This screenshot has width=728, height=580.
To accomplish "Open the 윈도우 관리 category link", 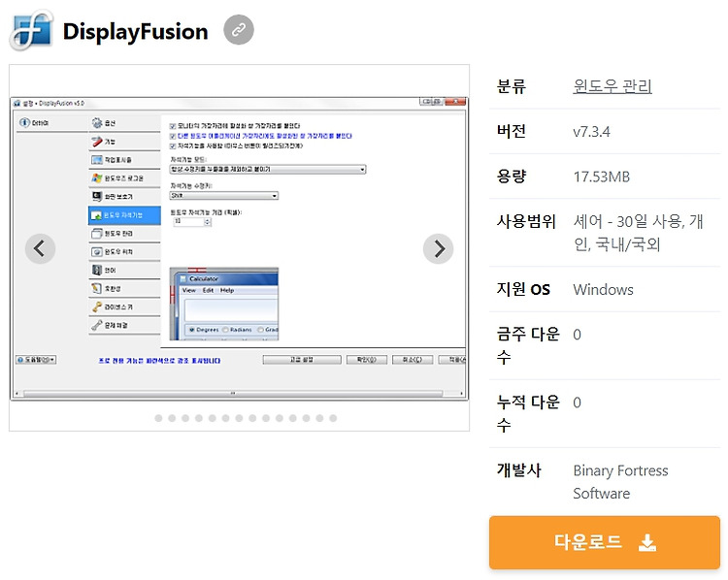I will point(612,86).
